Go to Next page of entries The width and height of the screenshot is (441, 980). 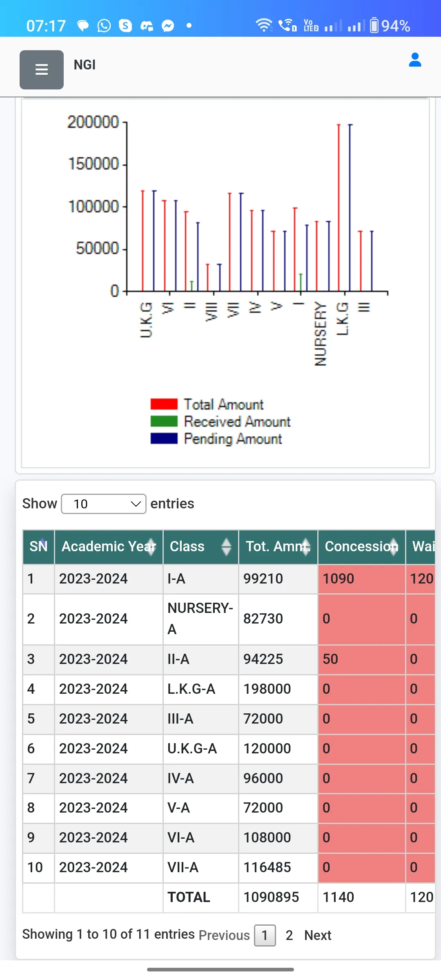(x=318, y=935)
